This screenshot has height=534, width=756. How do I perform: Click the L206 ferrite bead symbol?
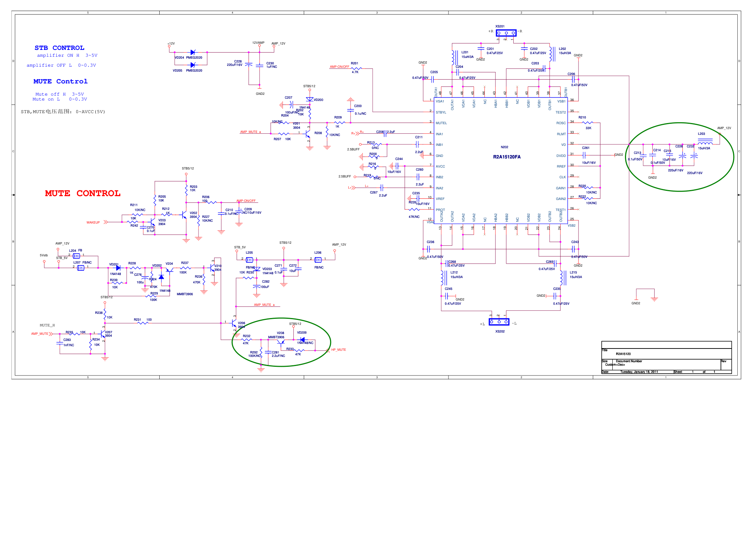point(318,260)
